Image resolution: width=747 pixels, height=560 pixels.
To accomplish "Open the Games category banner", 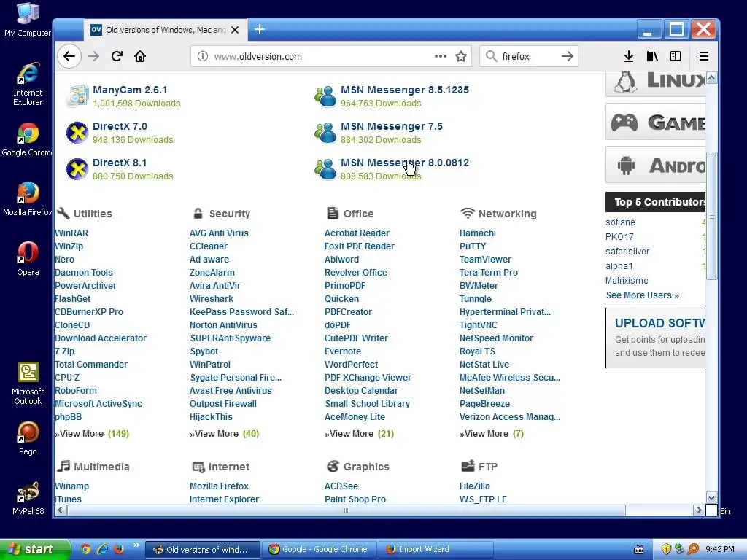I will pos(656,122).
